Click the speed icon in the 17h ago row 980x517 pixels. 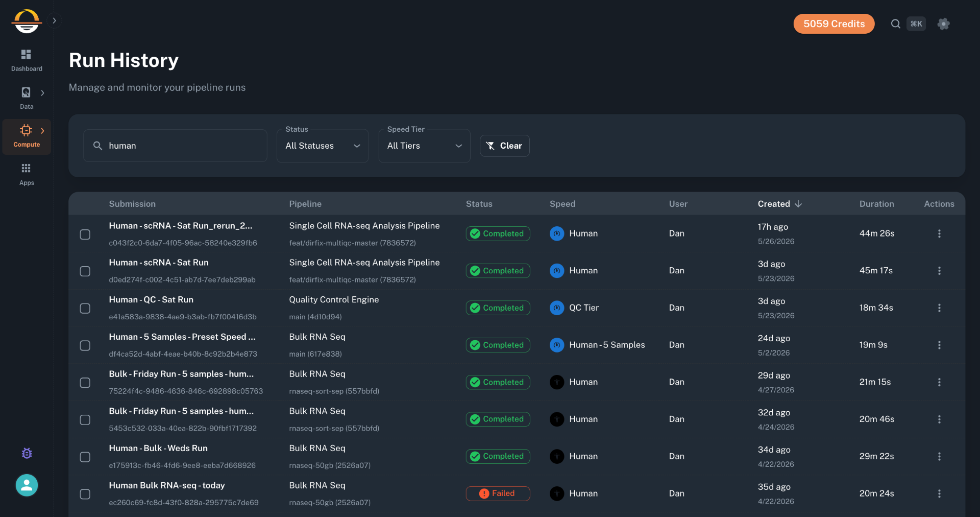coord(557,233)
